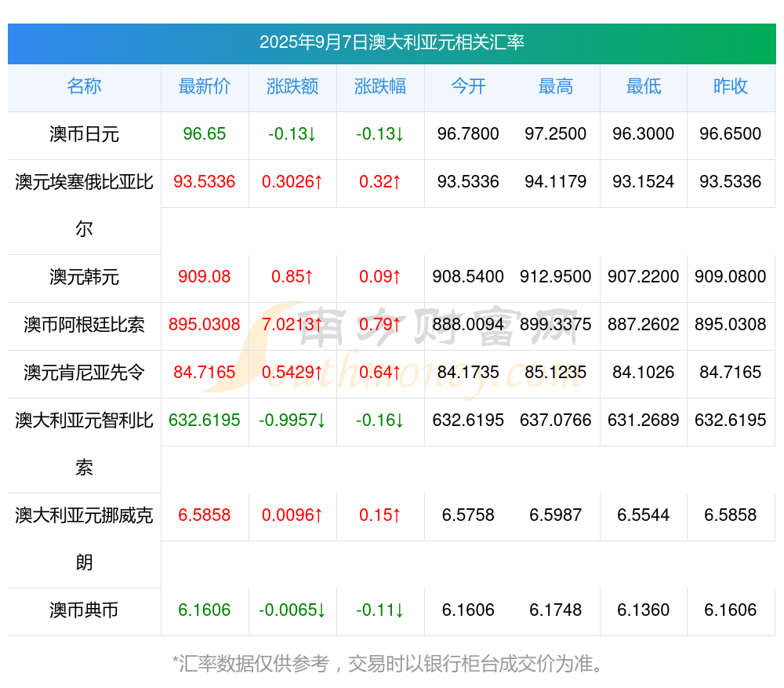Click the latest price 96.65
Viewport: 784px width, 688px height.
coord(205,134)
